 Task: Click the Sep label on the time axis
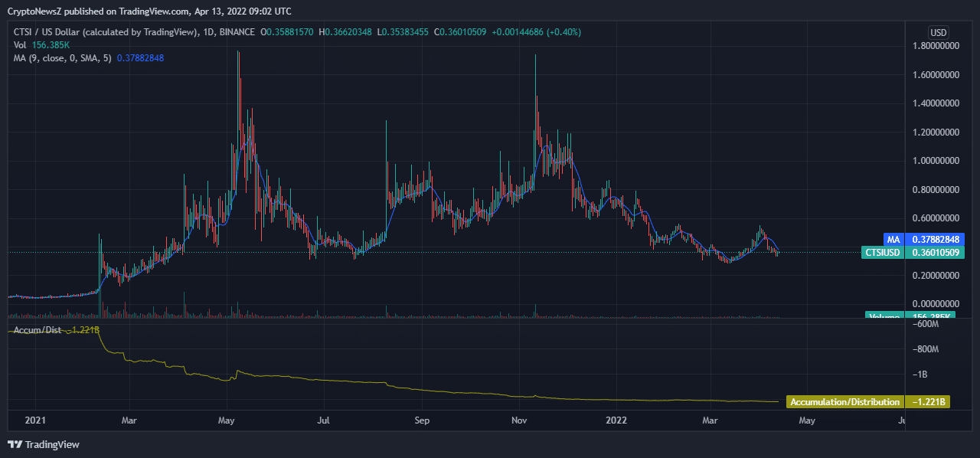[x=420, y=420]
